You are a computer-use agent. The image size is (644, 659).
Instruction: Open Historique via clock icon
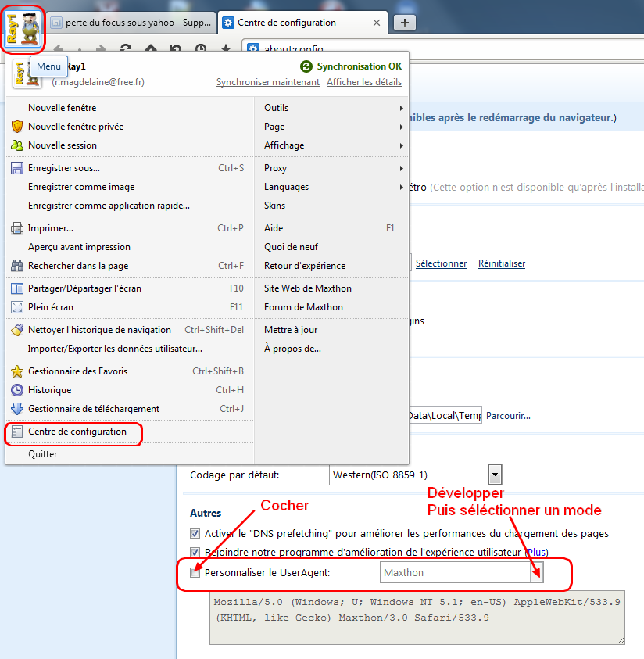tap(17, 390)
